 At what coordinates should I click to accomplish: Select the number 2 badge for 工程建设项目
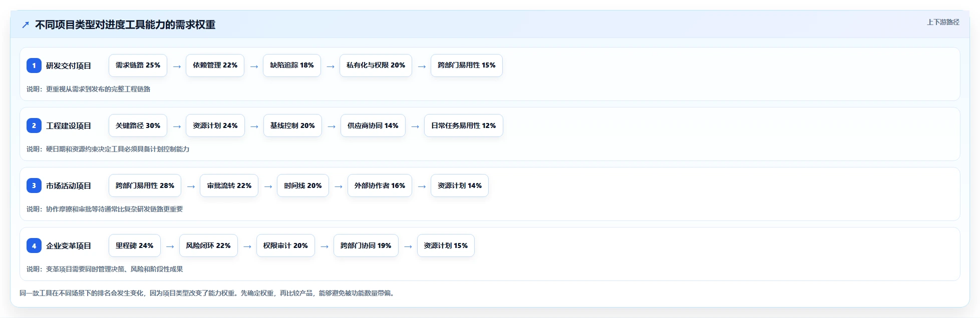(34, 125)
